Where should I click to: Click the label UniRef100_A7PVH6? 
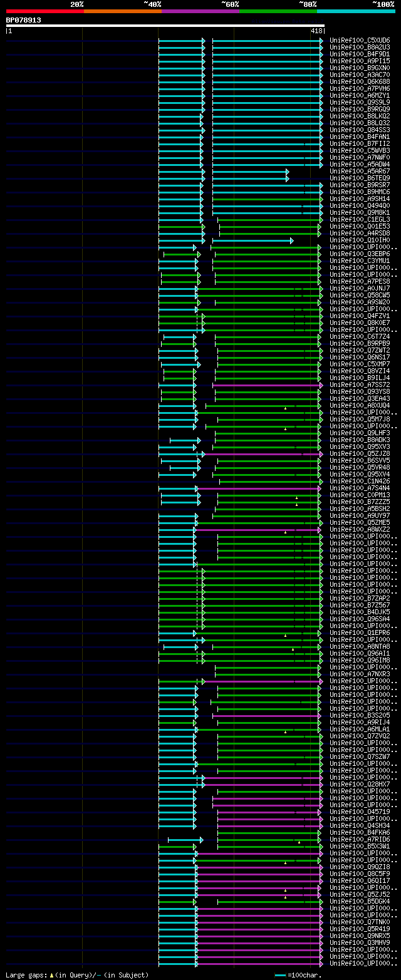click(360, 88)
